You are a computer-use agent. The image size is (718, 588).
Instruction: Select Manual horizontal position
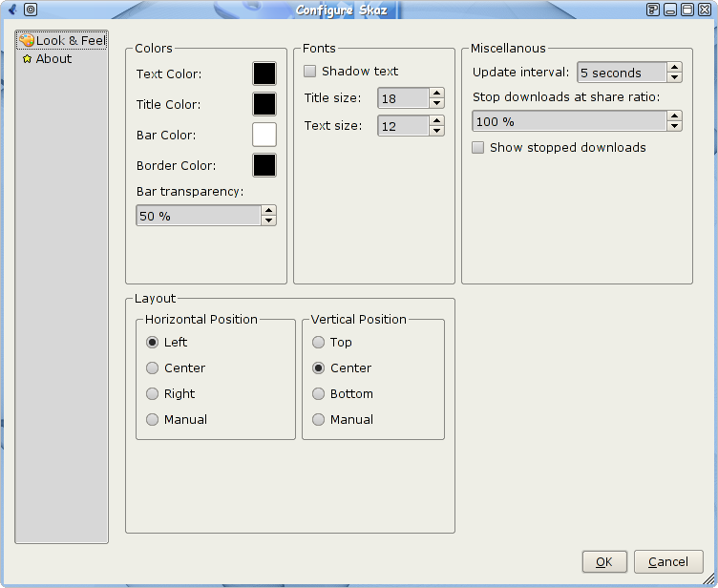click(x=152, y=419)
